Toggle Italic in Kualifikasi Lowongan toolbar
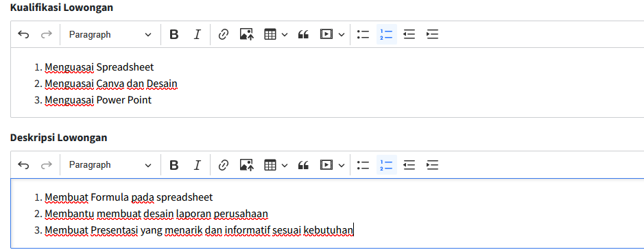644x250 pixels. point(197,34)
